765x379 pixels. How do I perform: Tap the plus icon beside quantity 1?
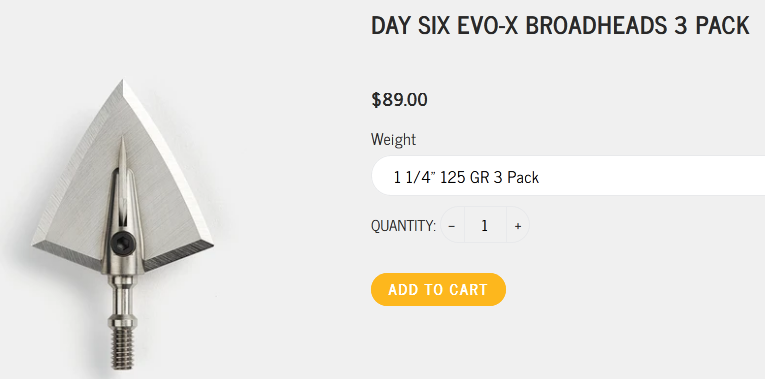[518, 225]
